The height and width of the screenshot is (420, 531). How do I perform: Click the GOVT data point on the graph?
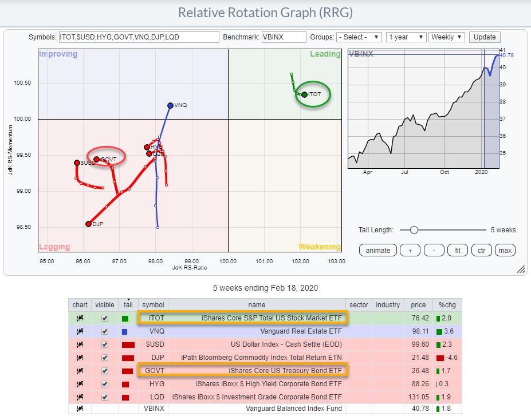96,159
